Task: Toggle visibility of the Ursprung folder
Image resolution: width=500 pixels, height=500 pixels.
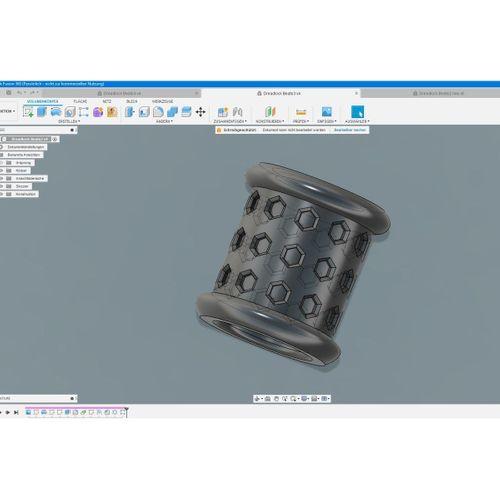Action: point(2,163)
